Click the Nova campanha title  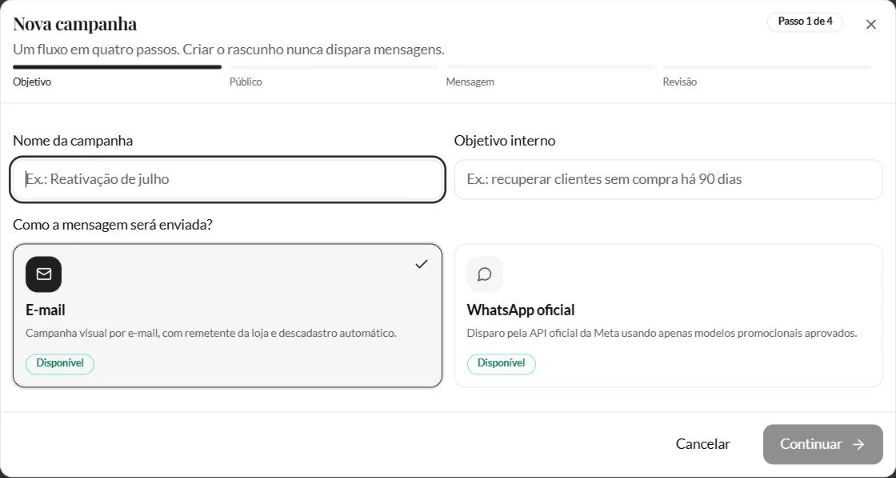coord(75,24)
